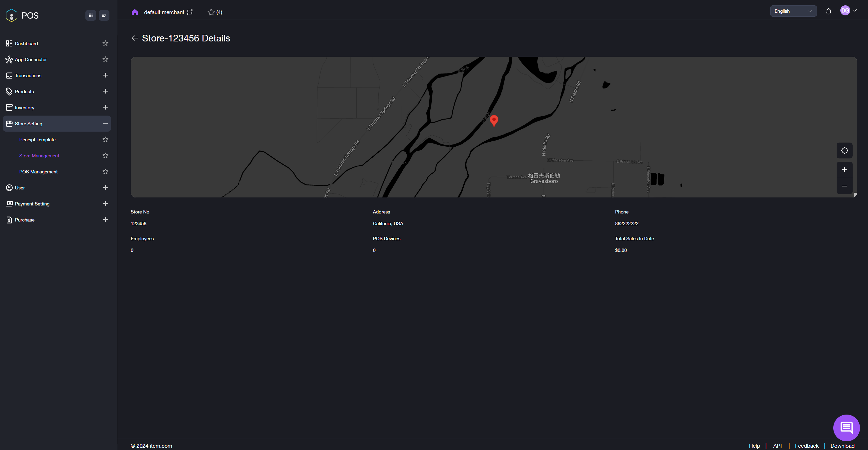Click the home icon in the top bar
Screen dimensions: 868x450
point(135,12)
